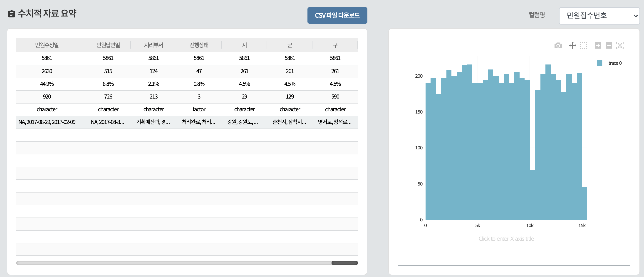Click the 'factor' cell under 진행상태

pos(199,109)
